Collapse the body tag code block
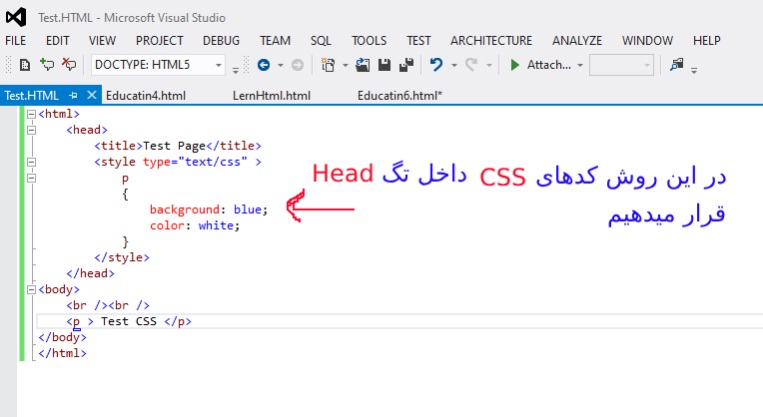 [x=31, y=289]
